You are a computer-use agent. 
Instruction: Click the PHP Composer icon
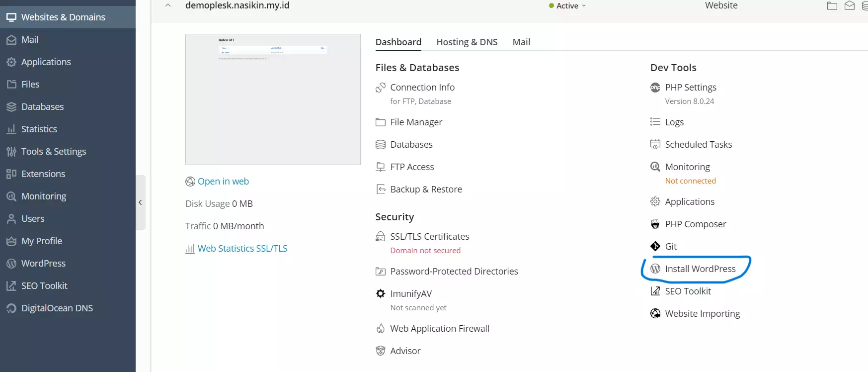pos(655,224)
